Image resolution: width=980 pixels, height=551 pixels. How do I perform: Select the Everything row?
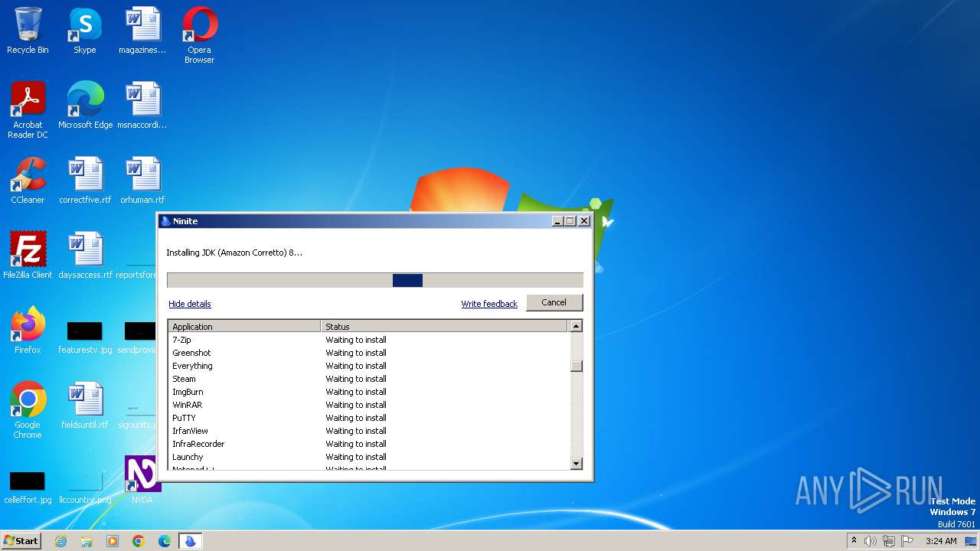[x=369, y=366]
